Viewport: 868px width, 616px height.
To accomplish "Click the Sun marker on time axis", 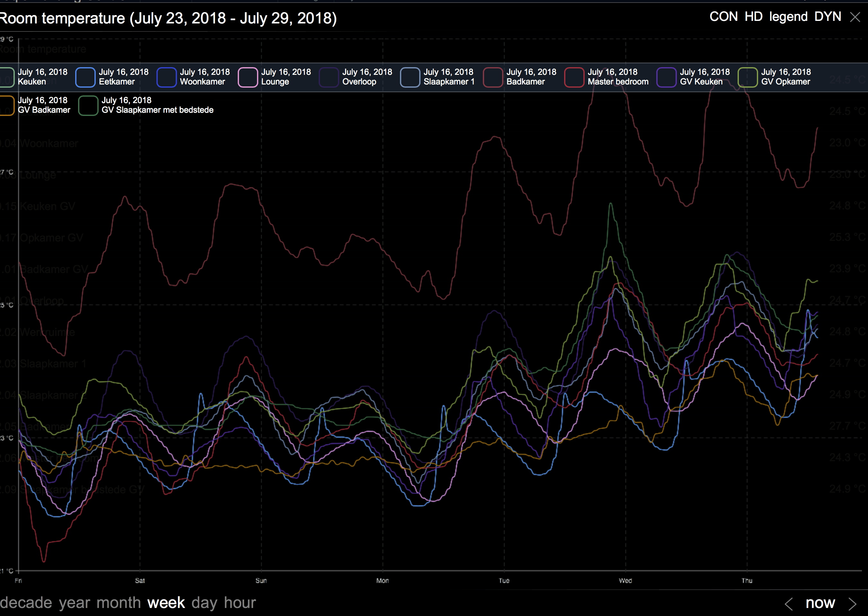I will (x=261, y=581).
